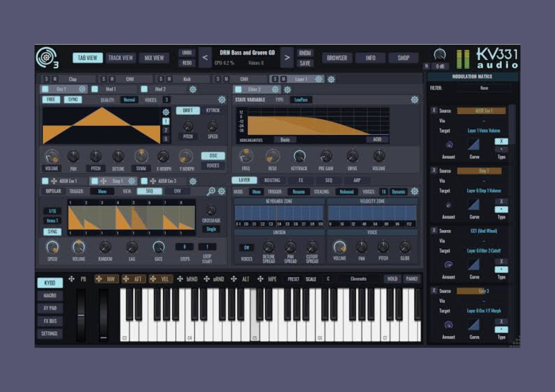Toggle step sequencer SYNC button
This screenshot has width=555, height=392.
click(52, 231)
